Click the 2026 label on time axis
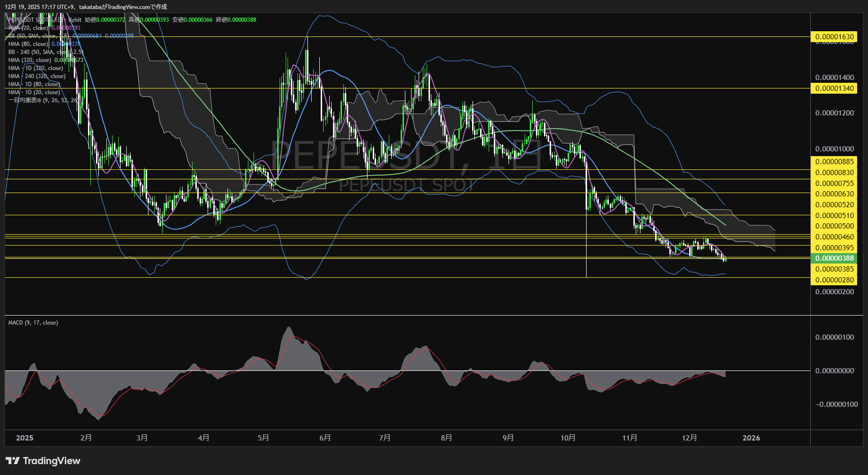 (751, 438)
